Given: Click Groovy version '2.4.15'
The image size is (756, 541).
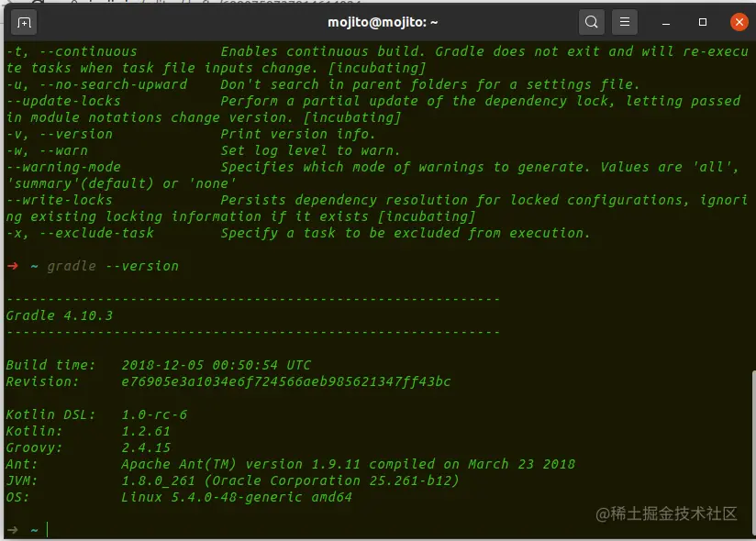Looking at the screenshot, I should click(x=146, y=447).
